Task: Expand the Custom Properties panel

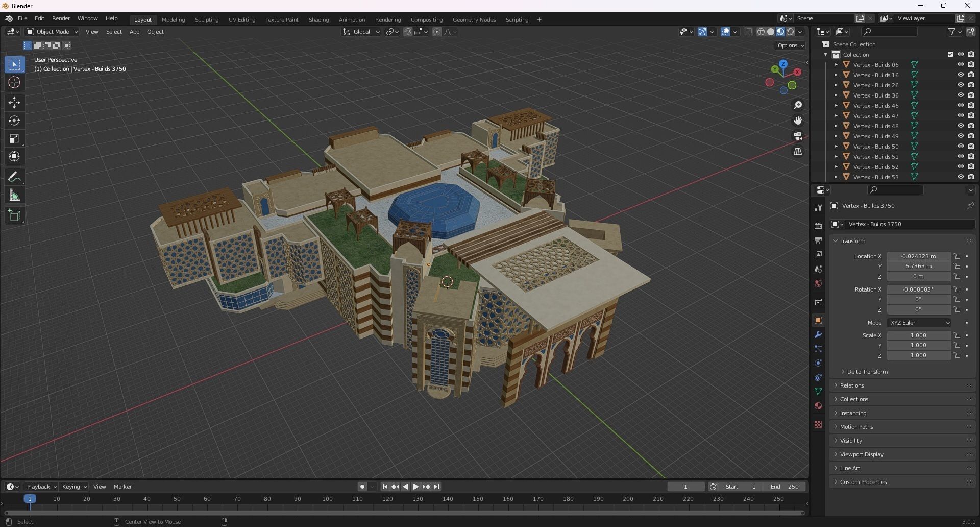Action: pyautogui.click(x=863, y=482)
